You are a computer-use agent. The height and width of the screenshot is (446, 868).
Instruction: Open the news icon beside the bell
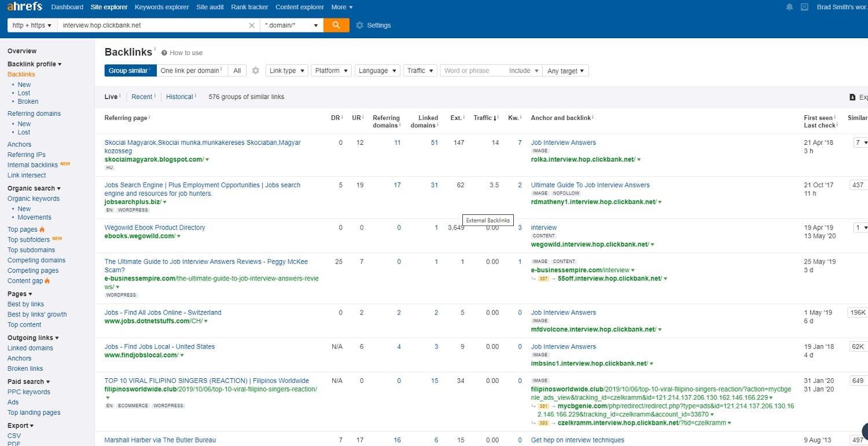click(x=804, y=7)
